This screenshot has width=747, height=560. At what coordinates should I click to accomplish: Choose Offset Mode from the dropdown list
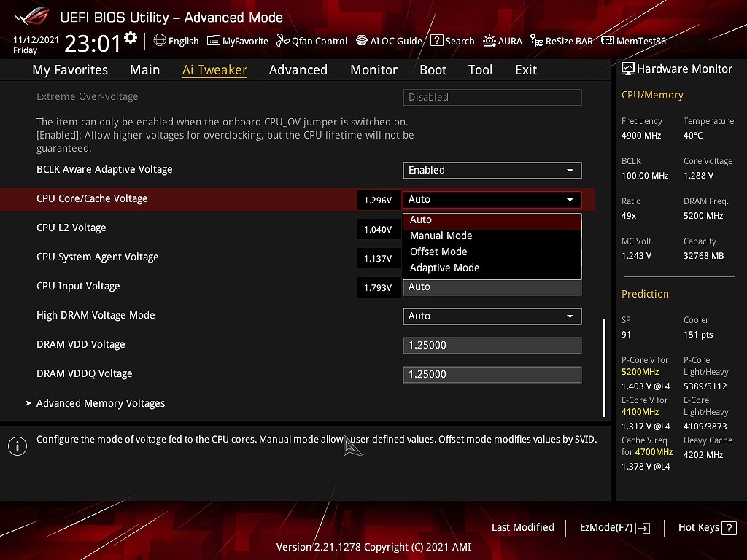point(438,252)
